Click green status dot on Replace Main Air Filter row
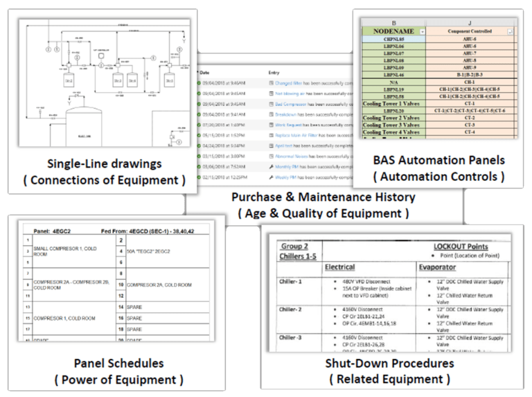The height and width of the screenshot is (397, 532). click(199, 135)
